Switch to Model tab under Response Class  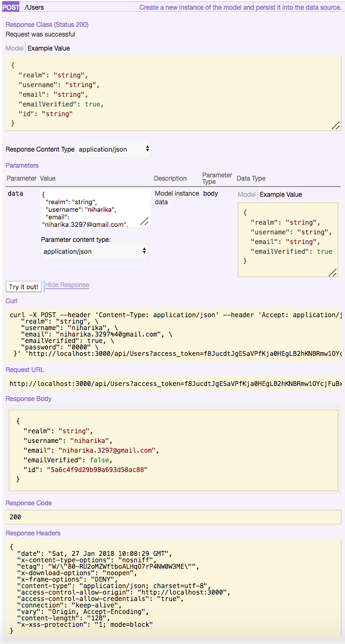tap(15, 48)
